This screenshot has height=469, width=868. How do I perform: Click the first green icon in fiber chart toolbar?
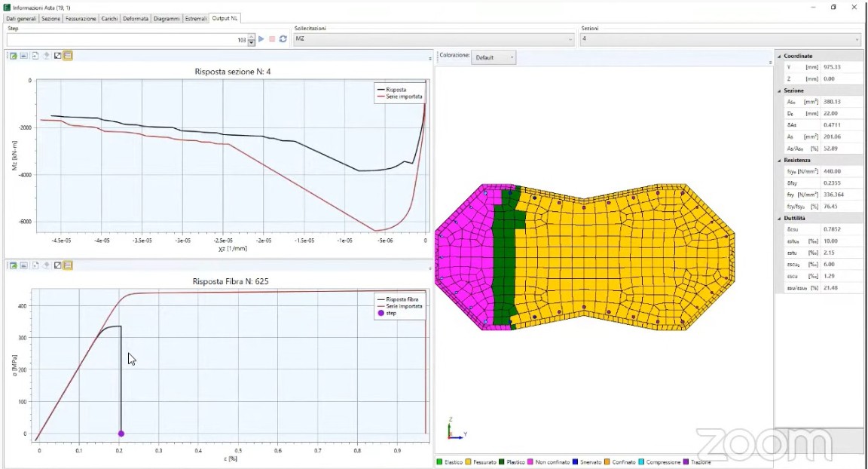pos(13,265)
